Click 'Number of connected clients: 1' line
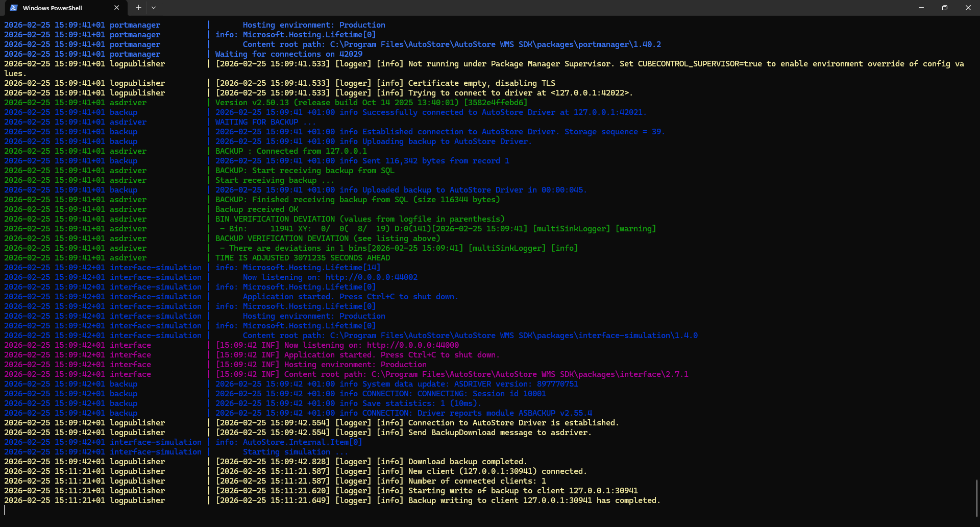The width and height of the screenshot is (980, 527). [x=477, y=481]
